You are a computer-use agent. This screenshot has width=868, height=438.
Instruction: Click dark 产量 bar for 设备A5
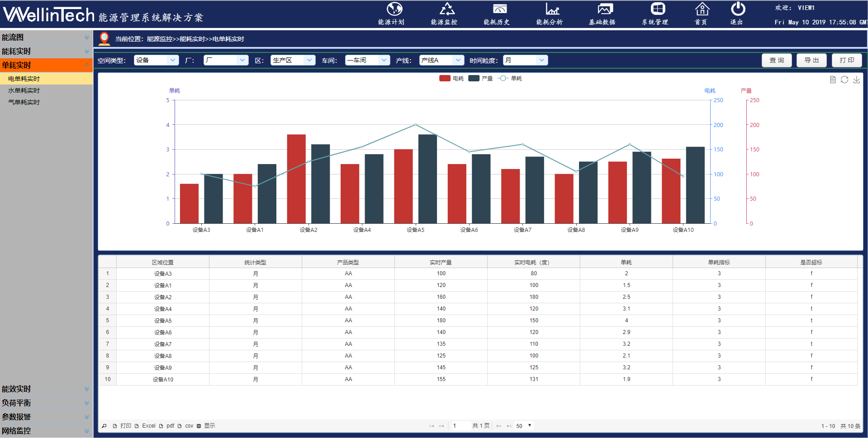[427, 179]
